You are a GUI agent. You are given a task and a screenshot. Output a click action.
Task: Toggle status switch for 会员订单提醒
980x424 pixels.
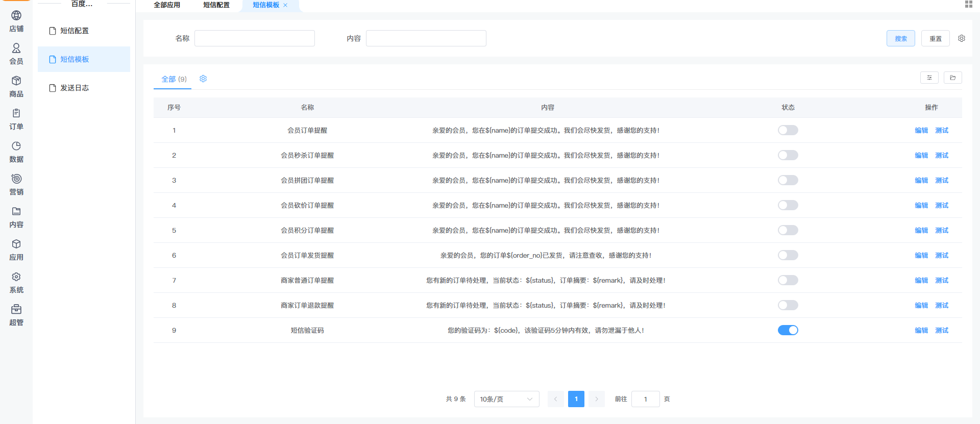pos(788,130)
